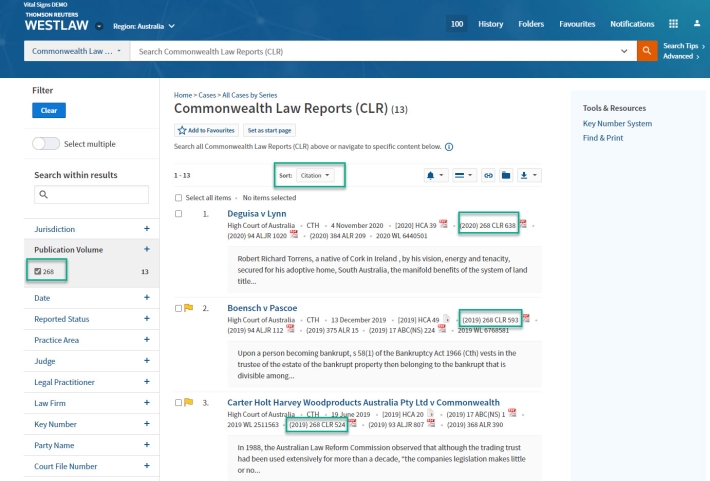
Task: Open Key Number System link
Action: [617, 123]
